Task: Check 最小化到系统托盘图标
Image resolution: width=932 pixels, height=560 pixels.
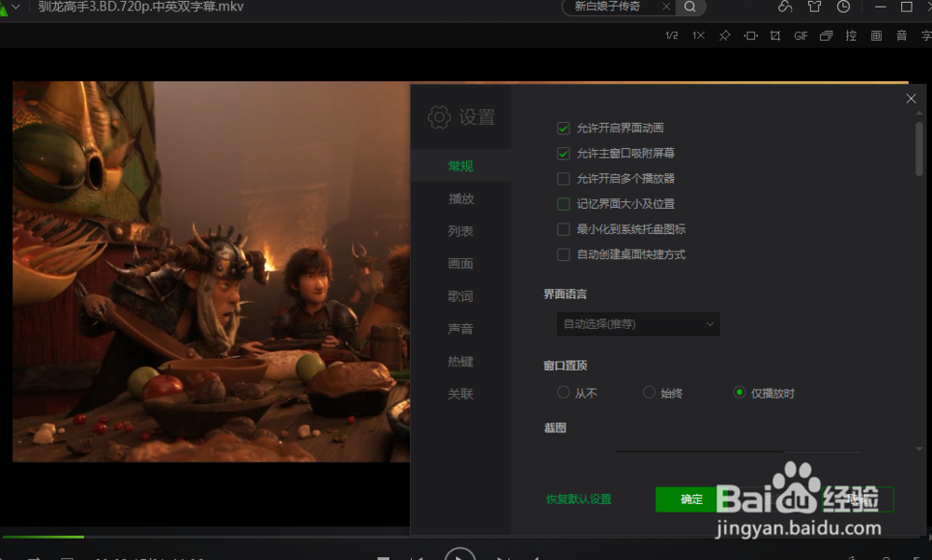Action: tap(564, 229)
